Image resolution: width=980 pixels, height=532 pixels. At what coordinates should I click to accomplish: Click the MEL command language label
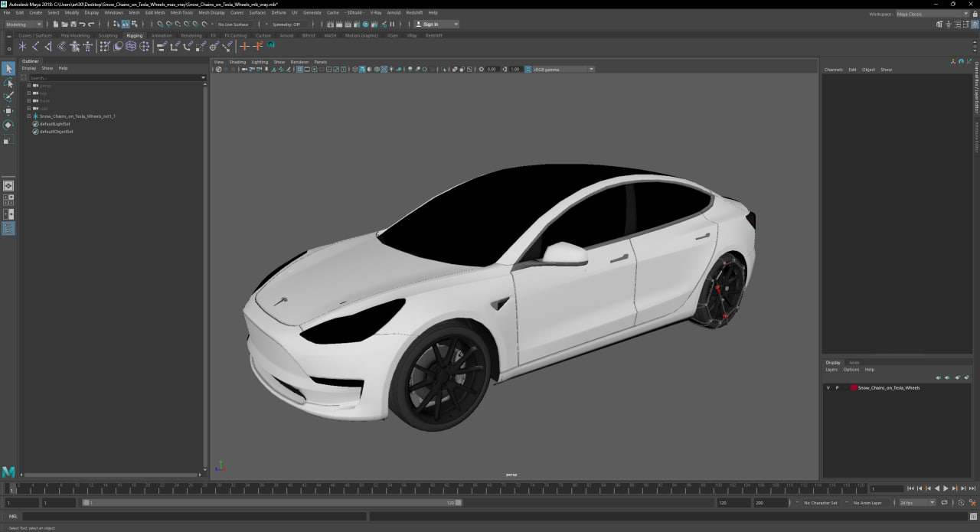[13, 516]
